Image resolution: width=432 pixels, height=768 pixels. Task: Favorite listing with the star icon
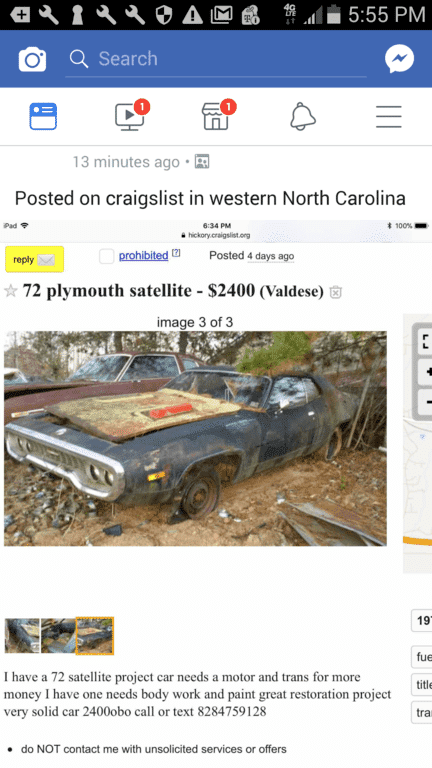(10, 291)
